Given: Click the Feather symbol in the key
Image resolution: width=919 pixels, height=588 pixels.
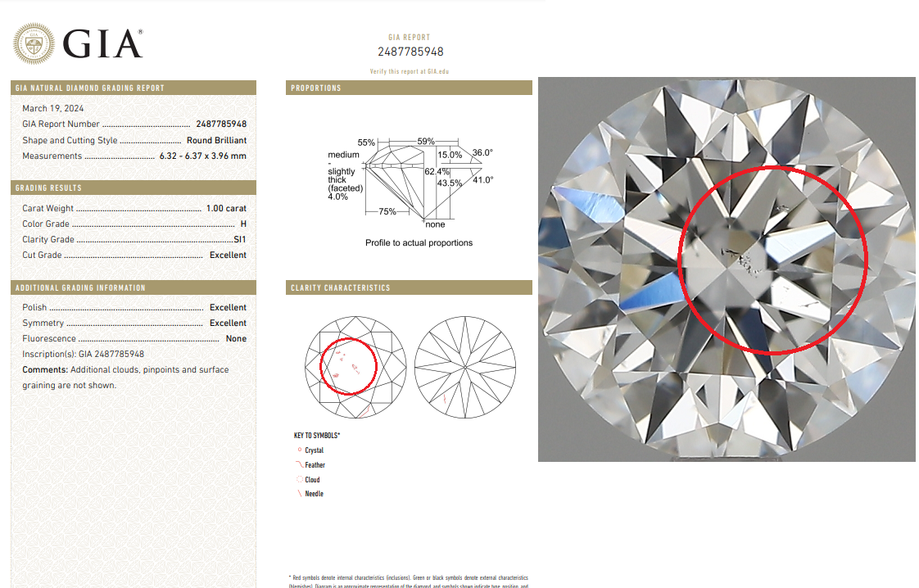Looking at the screenshot, I should tap(300, 464).
